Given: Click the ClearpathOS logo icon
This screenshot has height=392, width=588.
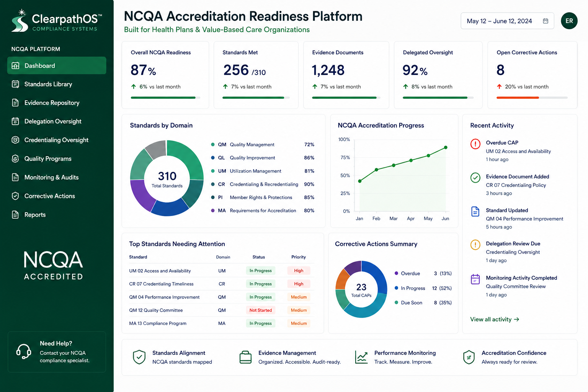Looking at the screenshot, I should 20,21.
